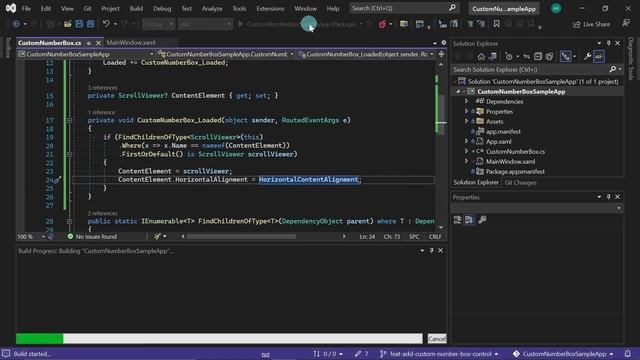The height and width of the screenshot is (360, 640).
Task: Open the Extensions menu
Action: (270, 9)
